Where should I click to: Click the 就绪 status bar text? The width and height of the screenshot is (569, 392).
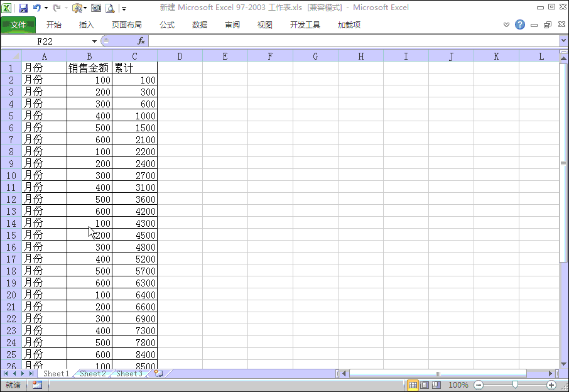click(13, 385)
